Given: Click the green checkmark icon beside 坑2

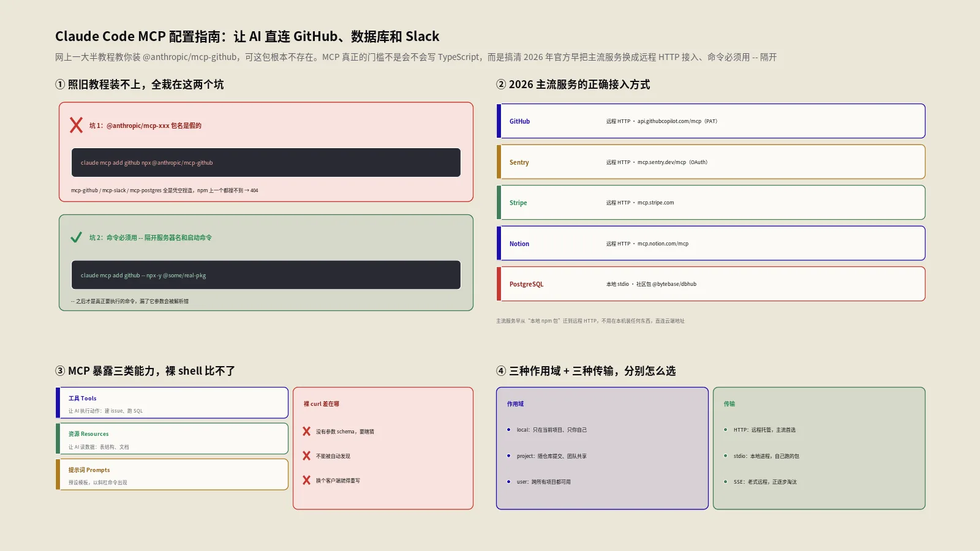Looking at the screenshot, I should 76,238.
